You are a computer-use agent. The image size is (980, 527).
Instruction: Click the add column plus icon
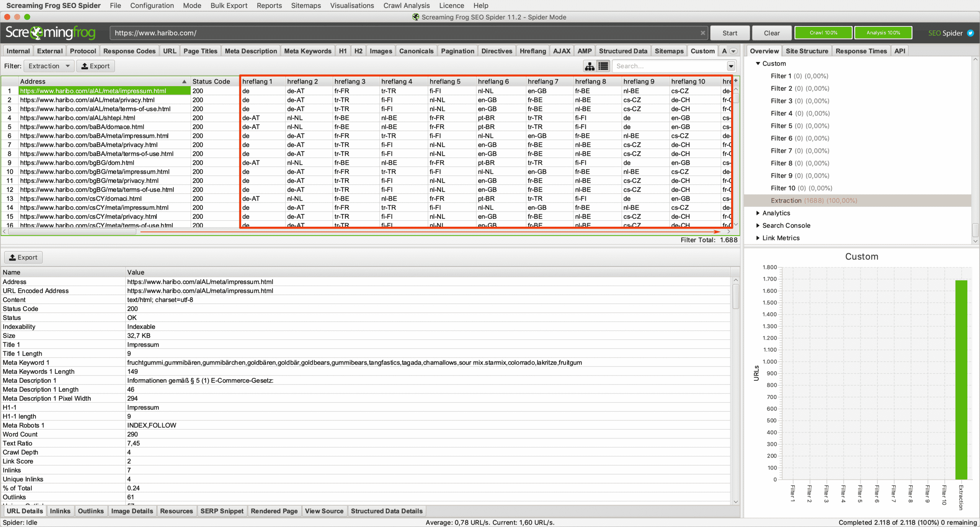(x=735, y=81)
